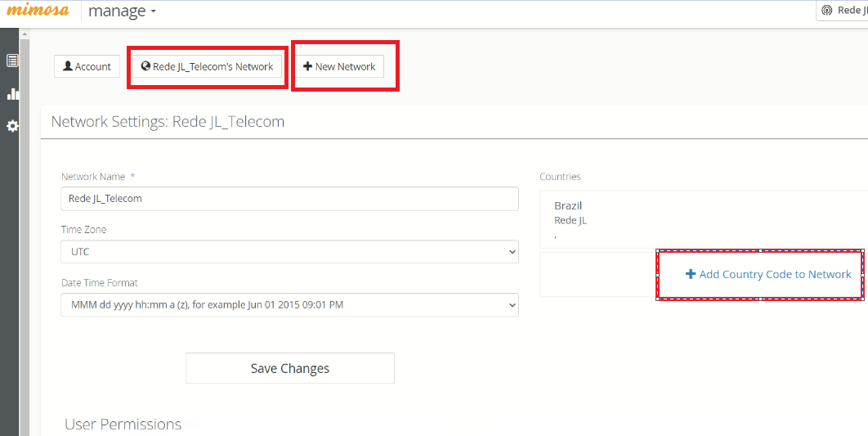Expand the Date Time Format dropdown
The image size is (868, 436).
point(289,304)
